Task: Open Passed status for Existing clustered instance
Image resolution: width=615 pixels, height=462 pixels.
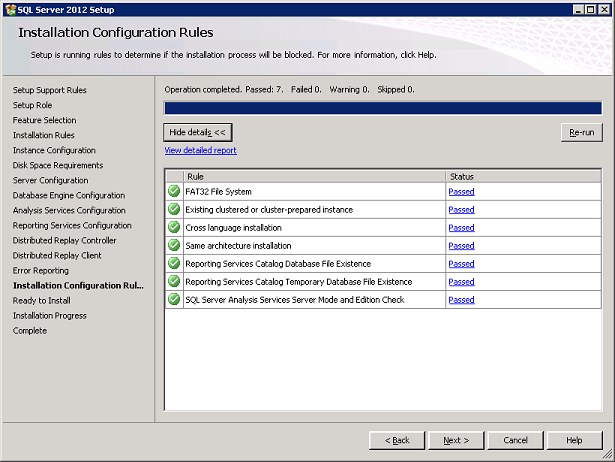Action: coord(462,210)
